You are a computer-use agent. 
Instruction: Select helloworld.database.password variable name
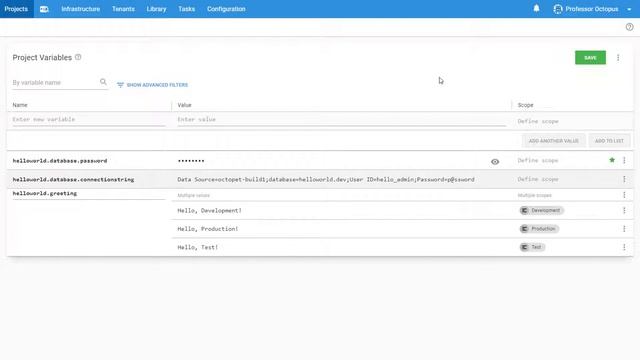(x=60, y=161)
